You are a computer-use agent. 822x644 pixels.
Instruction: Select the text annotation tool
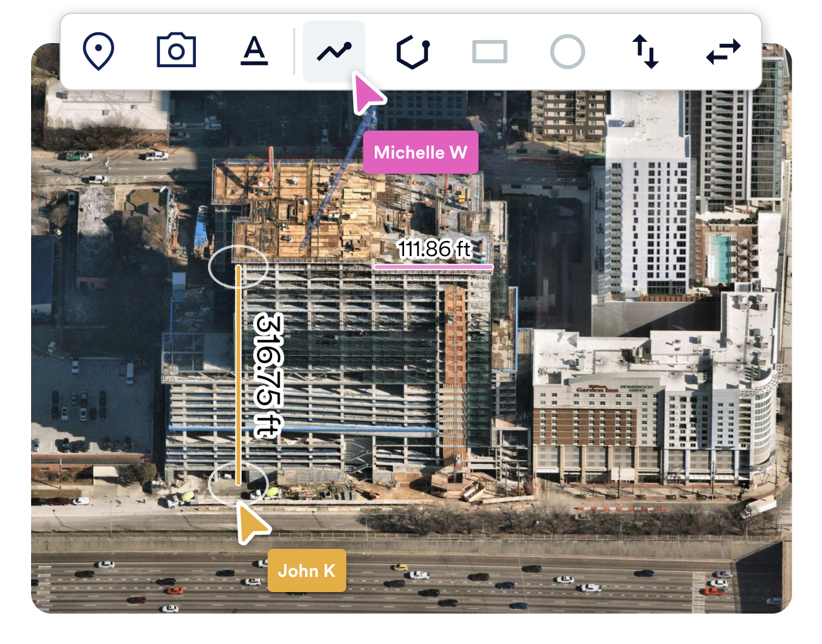click(x=254, y=51)
